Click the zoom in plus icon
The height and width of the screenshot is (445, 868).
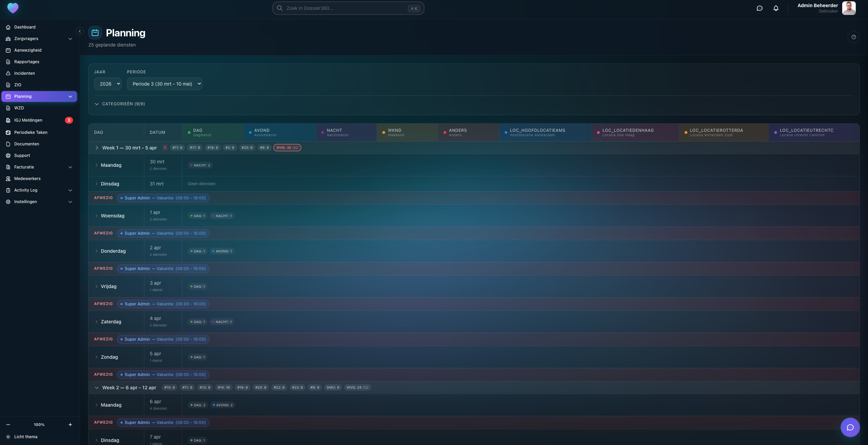70,425
